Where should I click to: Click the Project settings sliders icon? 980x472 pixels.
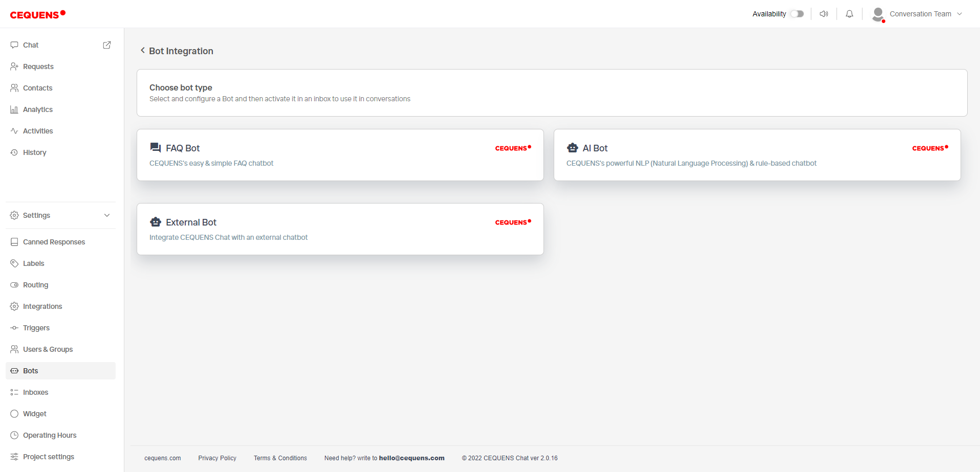coord(14,457)
